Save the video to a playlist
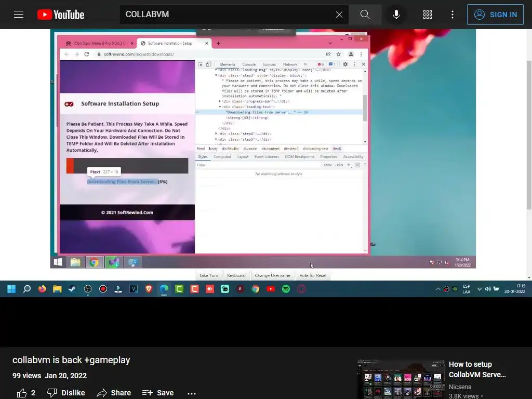This screenshot has height=399, width=532. pyautogui.click(x=158, y=393)
